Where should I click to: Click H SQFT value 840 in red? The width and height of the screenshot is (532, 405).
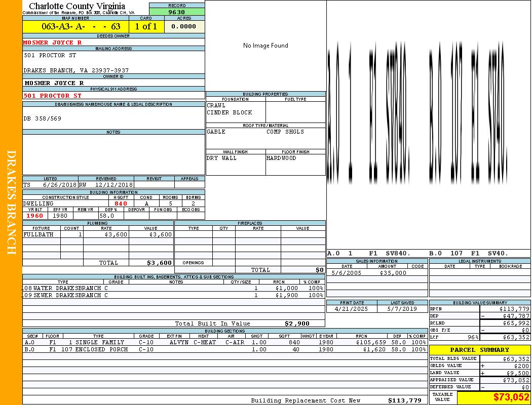click(121, 204)
